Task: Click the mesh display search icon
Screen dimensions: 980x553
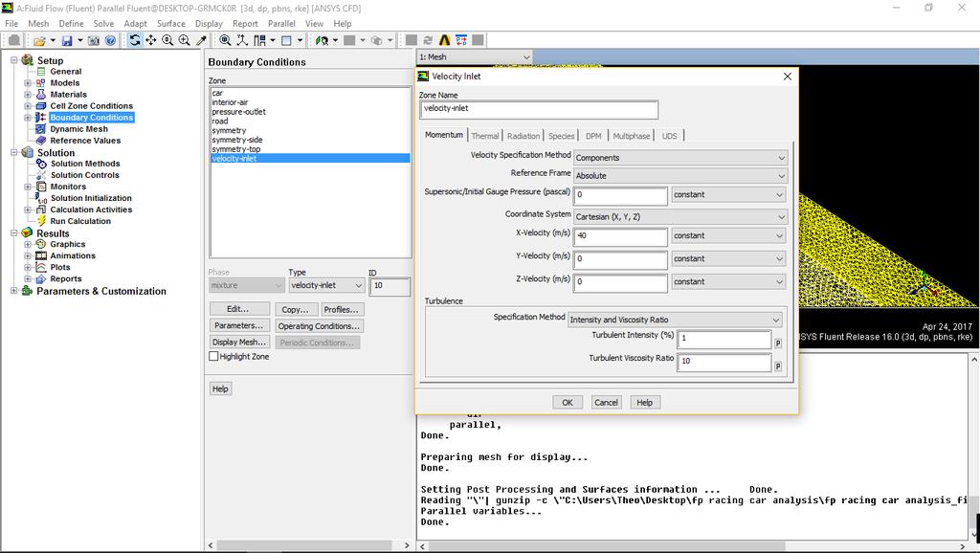Action: (x=322, y=40)
